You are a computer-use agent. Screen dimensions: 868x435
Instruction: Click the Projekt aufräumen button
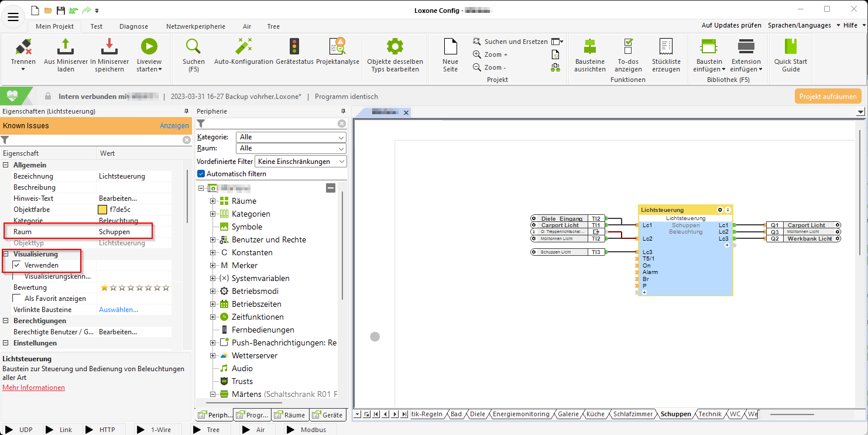(x=828, y=97)
